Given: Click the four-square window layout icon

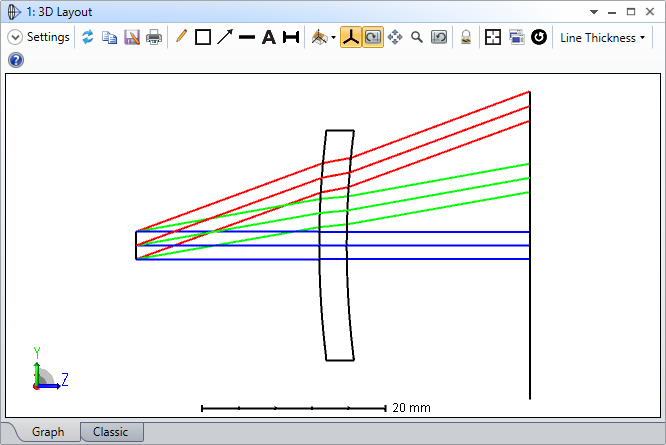Looking at the screenshot, I should click(x=493, y=37).
